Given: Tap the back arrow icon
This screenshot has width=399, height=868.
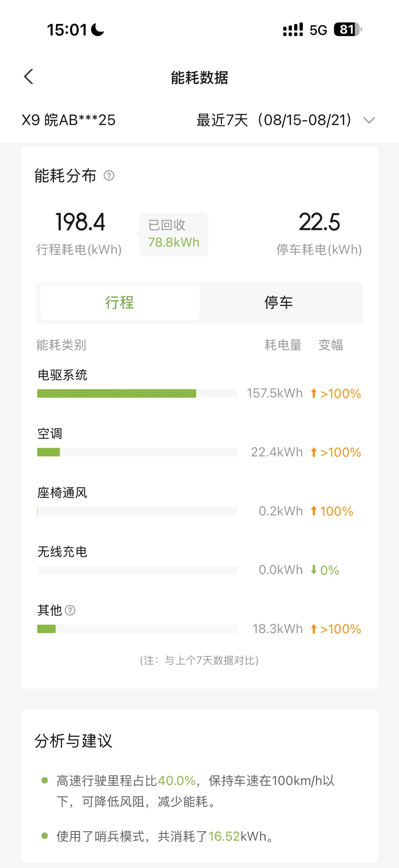Looking at the screenshot, I should pos(29,77).
